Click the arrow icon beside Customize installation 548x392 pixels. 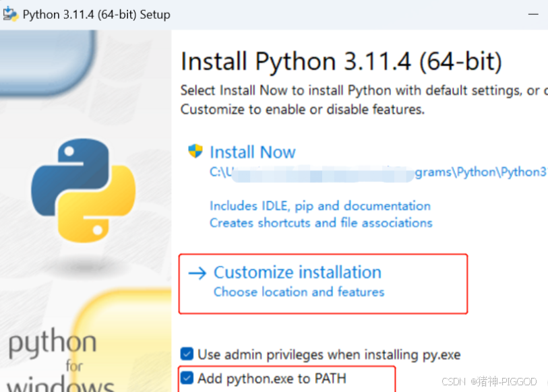tap(197, 273)
